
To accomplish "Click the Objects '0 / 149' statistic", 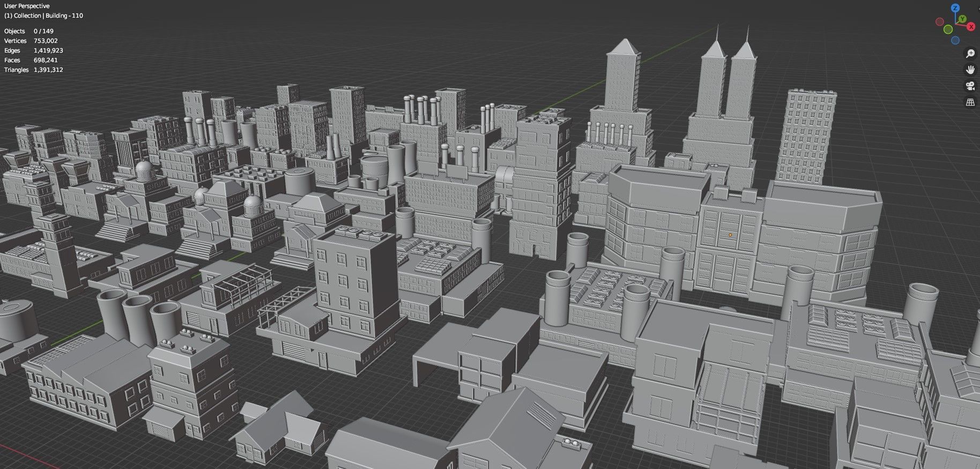I will tap(43, 31).
